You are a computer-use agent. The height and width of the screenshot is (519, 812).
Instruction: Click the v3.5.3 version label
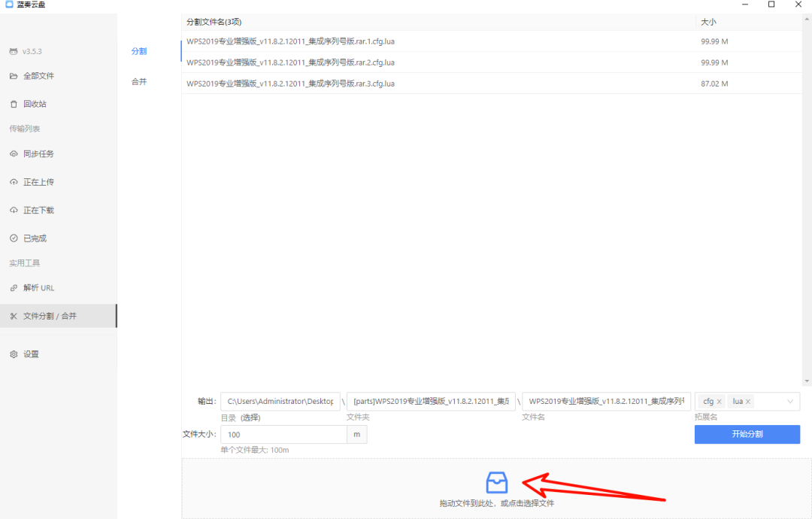click(x=32, y=51)
